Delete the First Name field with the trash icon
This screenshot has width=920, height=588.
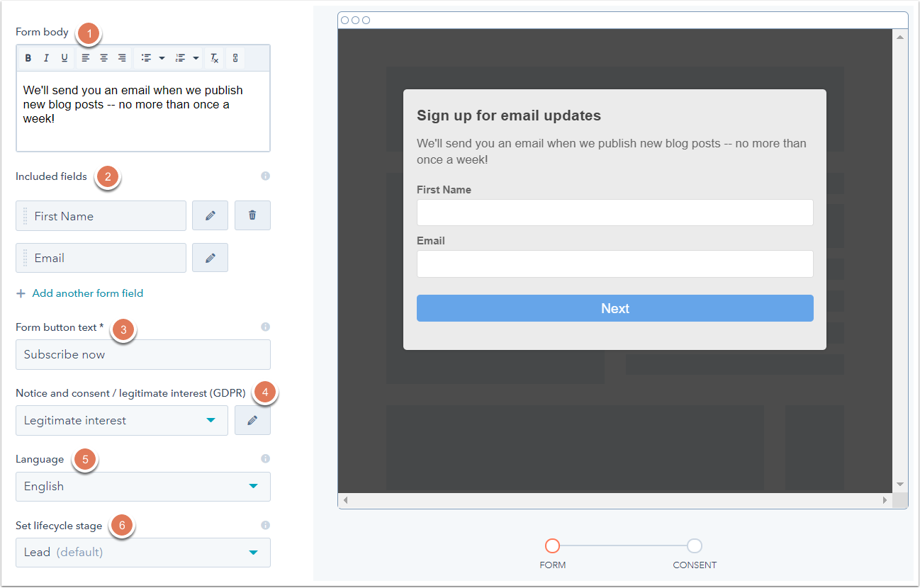click(x=252, y=215)
